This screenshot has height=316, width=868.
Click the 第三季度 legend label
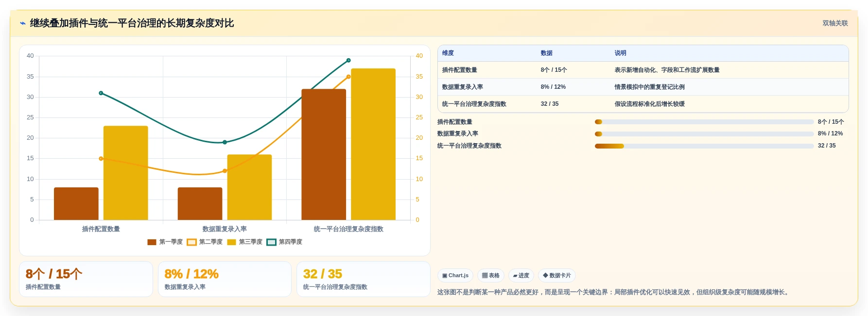tap(251, 242)
